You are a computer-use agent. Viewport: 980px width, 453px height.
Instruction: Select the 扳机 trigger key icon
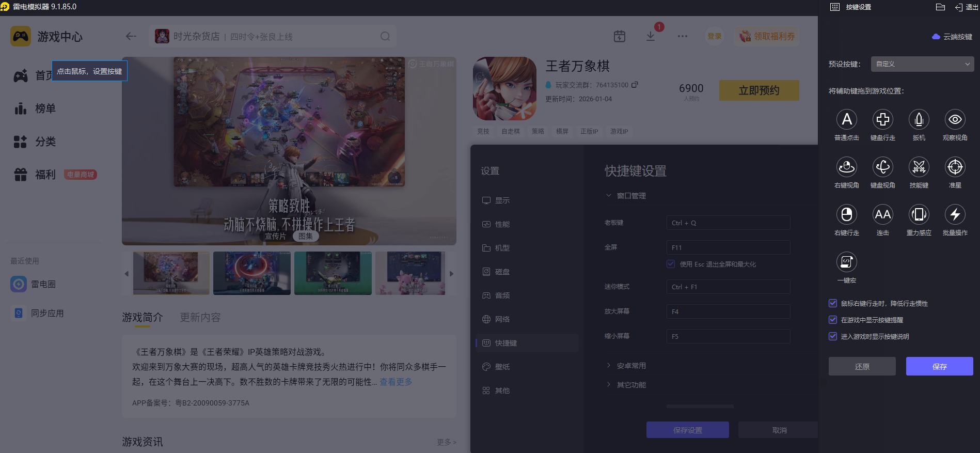point(919,119)
